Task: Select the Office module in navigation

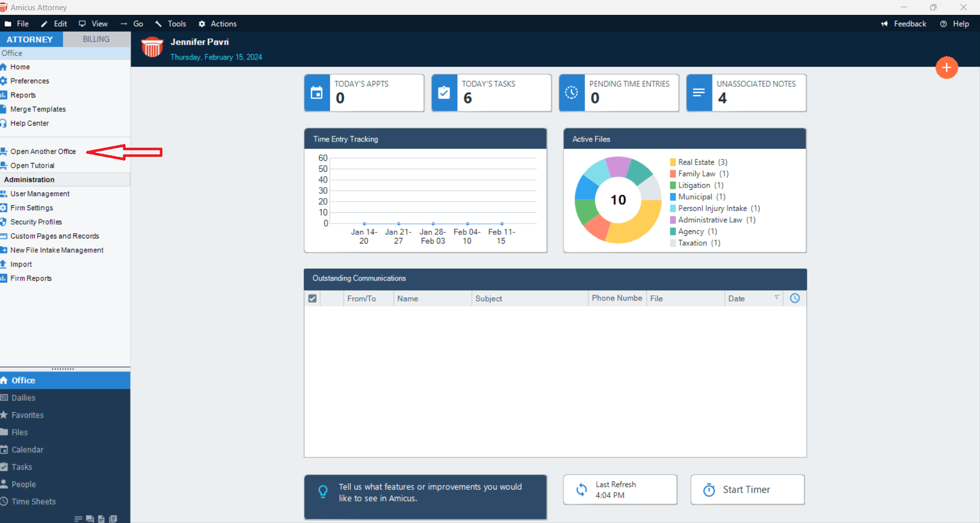Action: (65, 380)
